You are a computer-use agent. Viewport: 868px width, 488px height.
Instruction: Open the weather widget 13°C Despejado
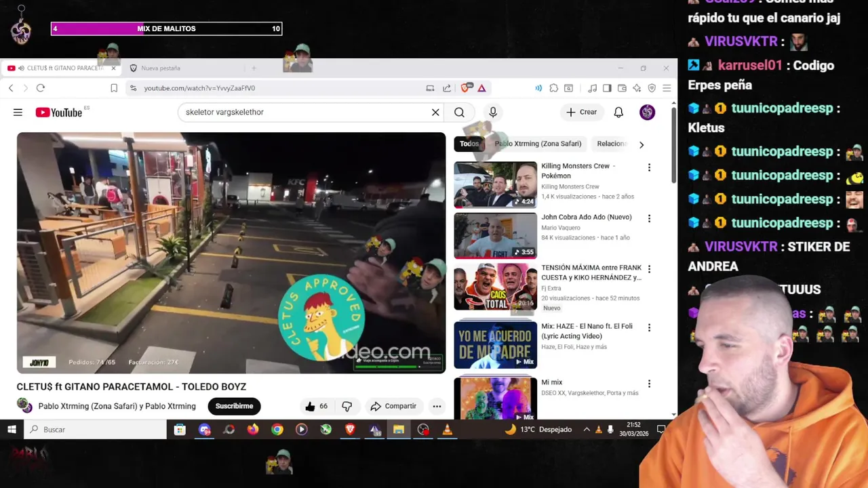click(538, 429)
